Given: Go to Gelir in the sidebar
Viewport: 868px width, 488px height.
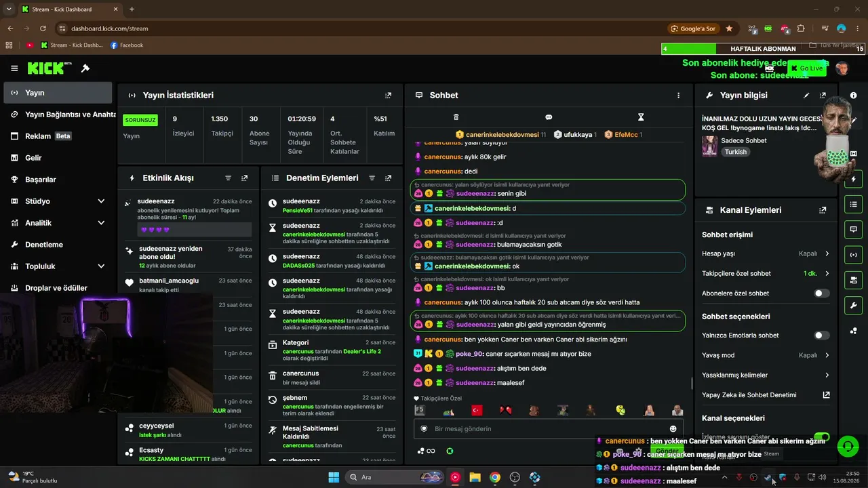Looking at the screenshot, I should point(57,158).
